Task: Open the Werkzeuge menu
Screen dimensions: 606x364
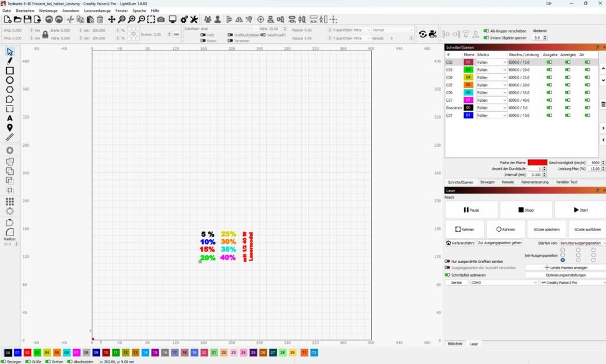Action: pyautogui.click(x=48, y=11)
